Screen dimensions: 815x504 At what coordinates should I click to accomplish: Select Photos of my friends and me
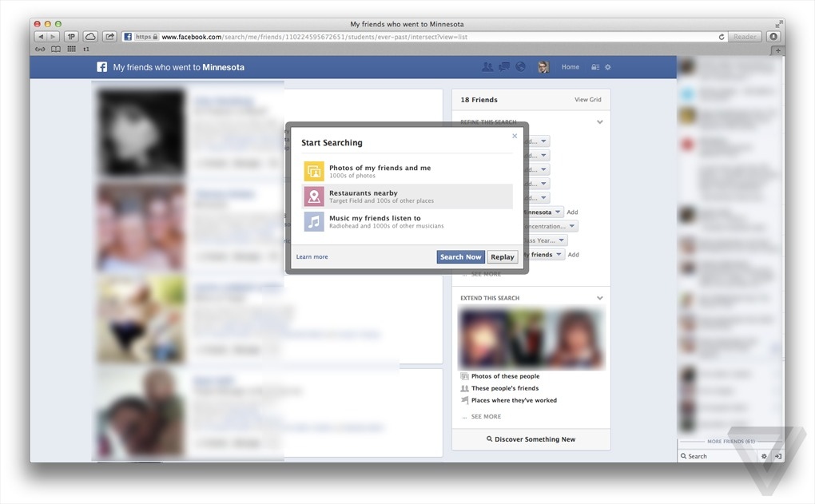click(407, 171)
